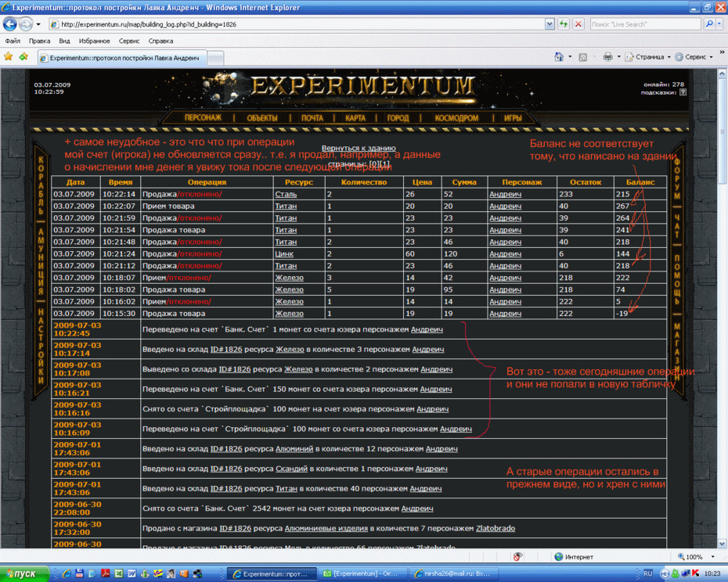
Task: Open the КОРАБЛЬ side panel tab
Action: click(41, 186)
